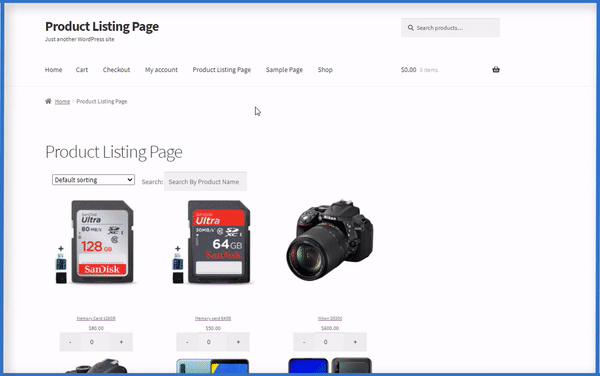Image resolution: width=600 pixels, height=376 pixels.
Task: Click the Home breadcrumb link
Action: point(62,101)
